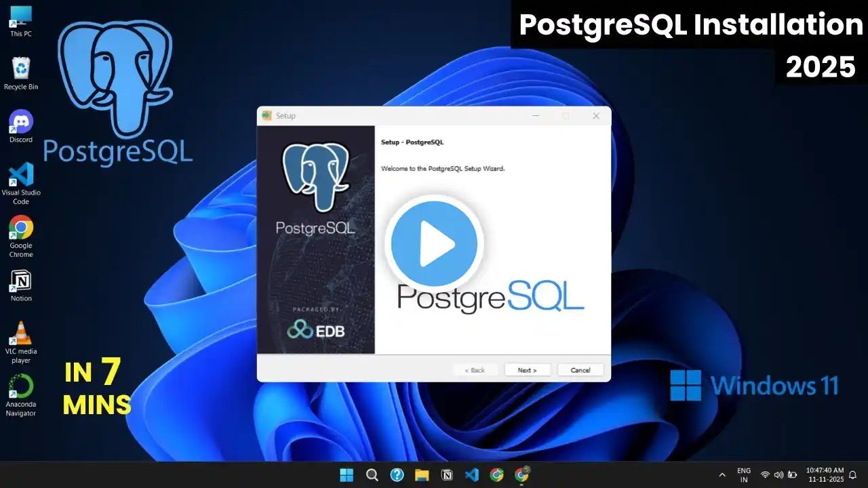868x488 pixels.
Task: Open Visual Studio Code from the taskbar
Action: (x=472, y=474)
